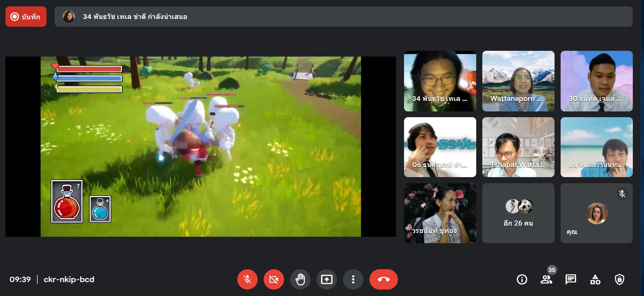Image resolution: width=644 pixels, height=296 pixels.
Task: Turn on the camera
Action: (x=274, y=279)
